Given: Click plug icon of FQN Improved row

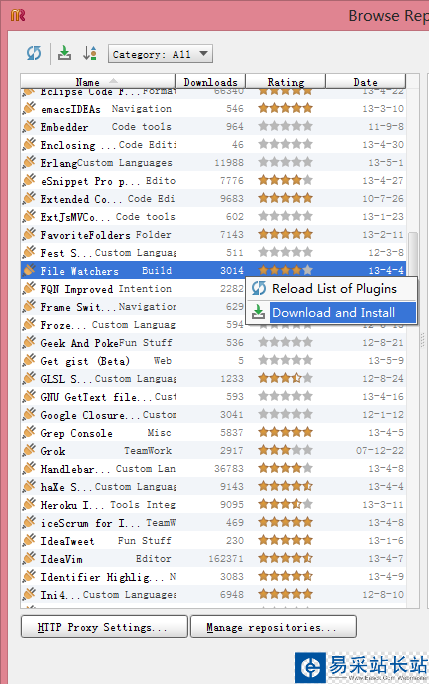Looking at the screenshot, I should [x=29, y=288].
